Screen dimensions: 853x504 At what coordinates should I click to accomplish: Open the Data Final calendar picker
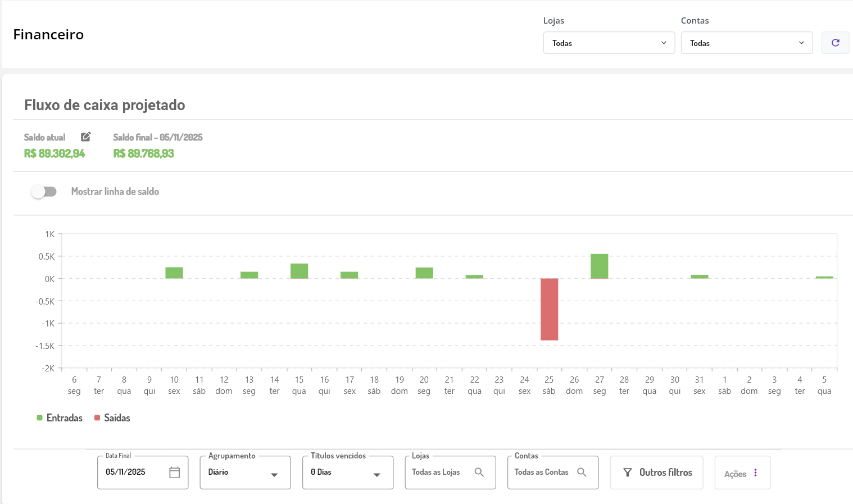(x=174, y=473)
